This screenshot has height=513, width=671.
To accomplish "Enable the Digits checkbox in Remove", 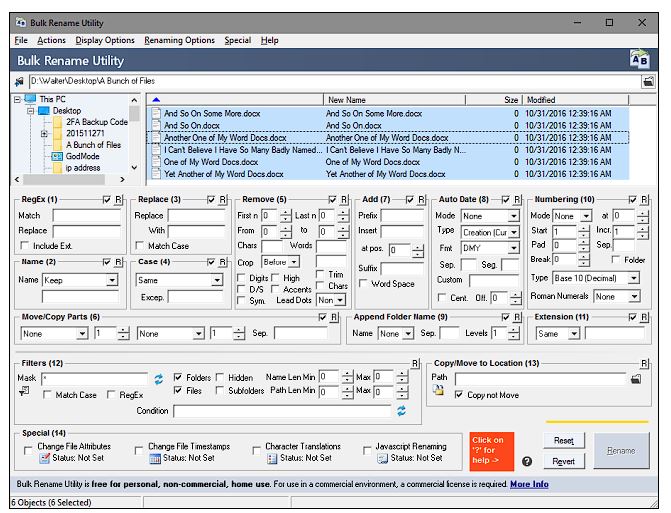I will [241, 278].
